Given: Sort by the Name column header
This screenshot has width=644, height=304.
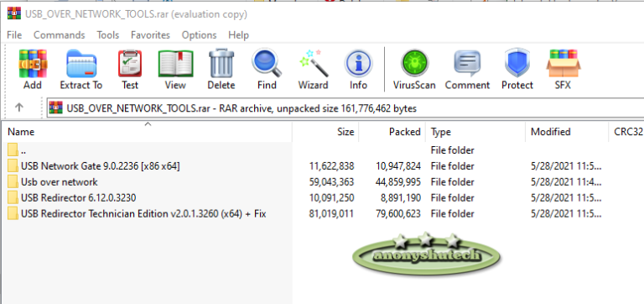Looking at the screenshot, I should tap(148, 132).
